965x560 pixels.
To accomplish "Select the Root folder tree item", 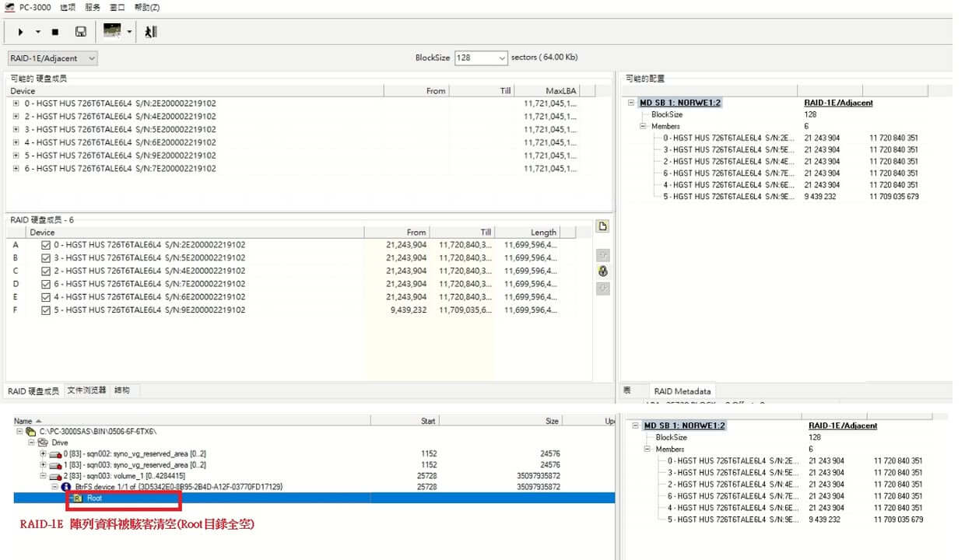I will (x=93, y=498).
